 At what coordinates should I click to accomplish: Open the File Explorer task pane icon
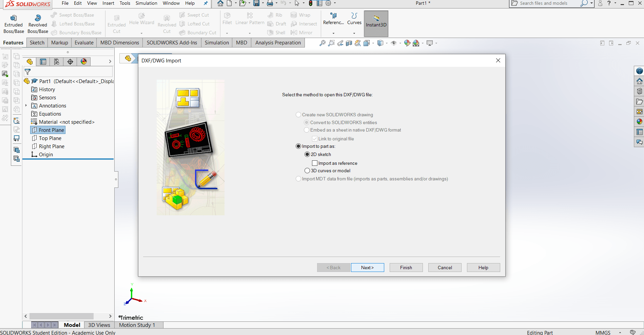(x=639, y=101)
